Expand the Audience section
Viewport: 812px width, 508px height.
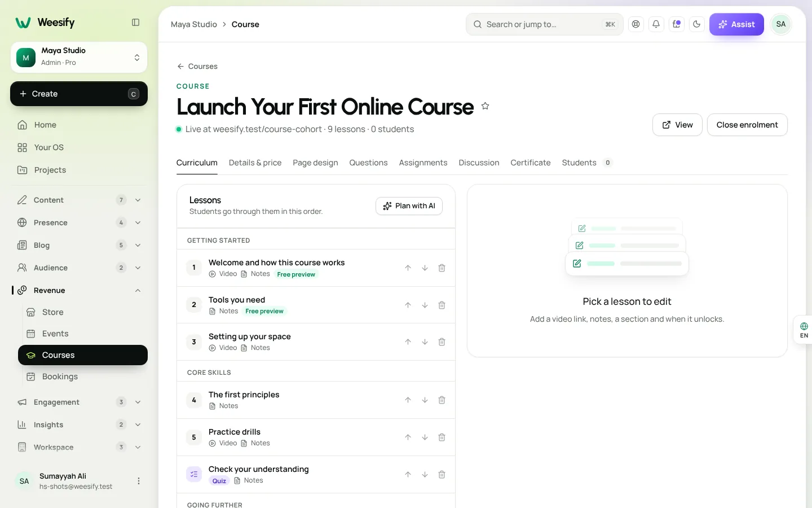coord(79,268)
